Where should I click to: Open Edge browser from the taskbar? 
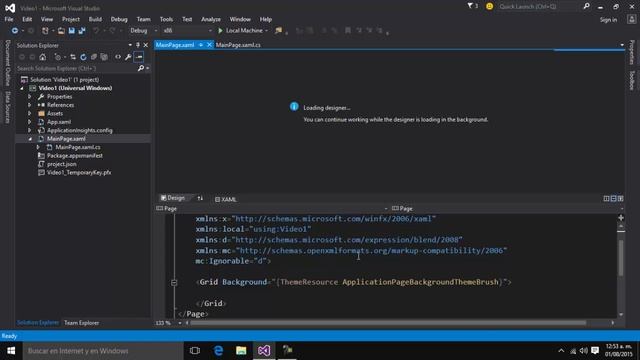point(218,351)
